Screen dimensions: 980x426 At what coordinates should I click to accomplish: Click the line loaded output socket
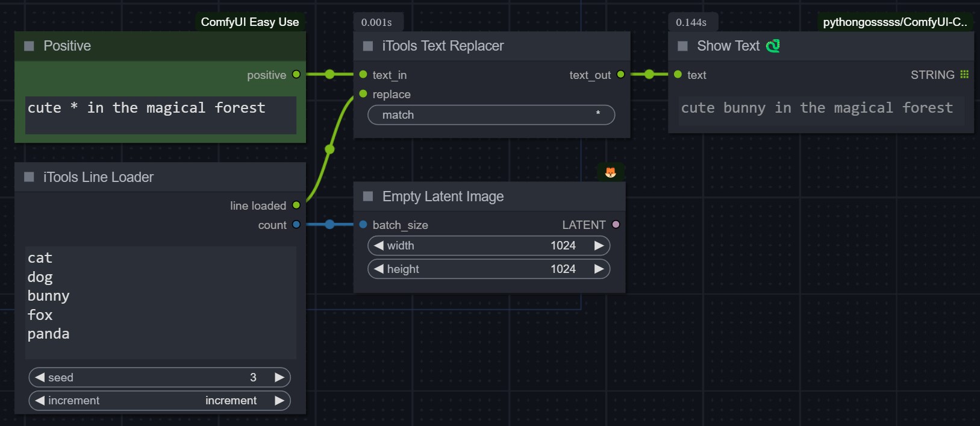[x=296, y=205]
